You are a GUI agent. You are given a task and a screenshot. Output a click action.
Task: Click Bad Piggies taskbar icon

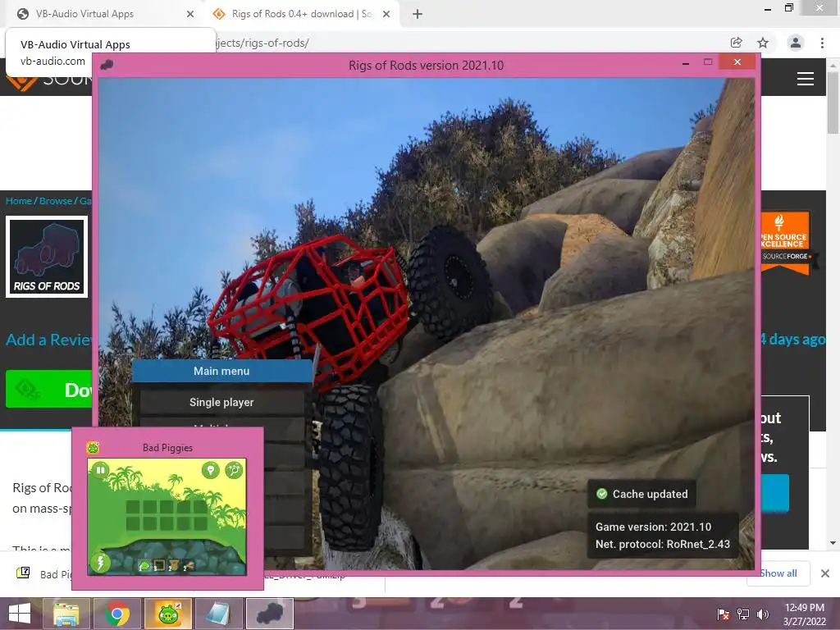pos(167,614)
